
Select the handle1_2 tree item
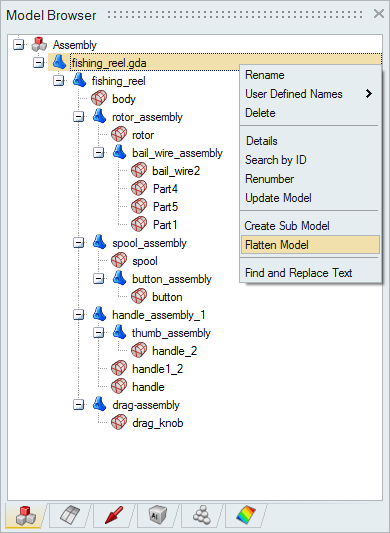pos(157,369)
